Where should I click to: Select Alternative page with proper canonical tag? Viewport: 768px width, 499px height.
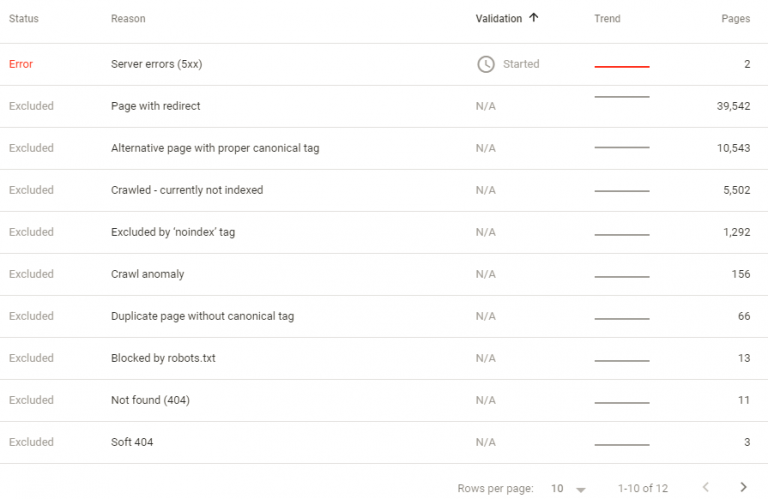click(x=384, y=148)
